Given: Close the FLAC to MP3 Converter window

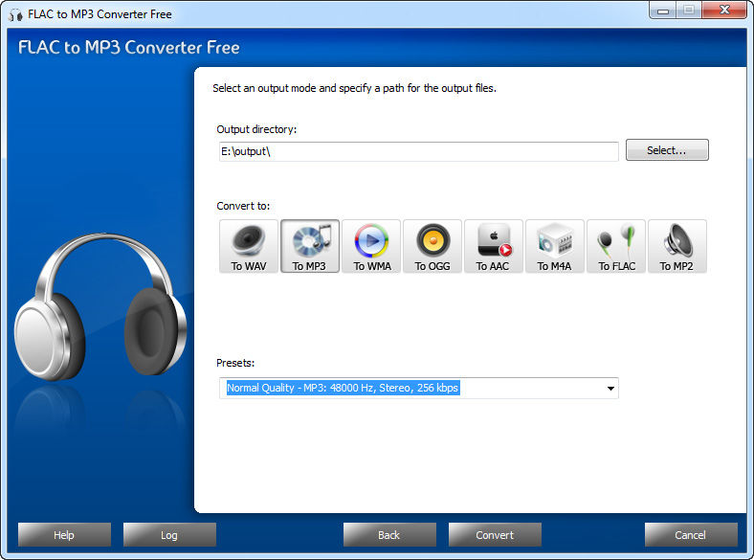Looking at the screenshot, I should pos(724,11).
